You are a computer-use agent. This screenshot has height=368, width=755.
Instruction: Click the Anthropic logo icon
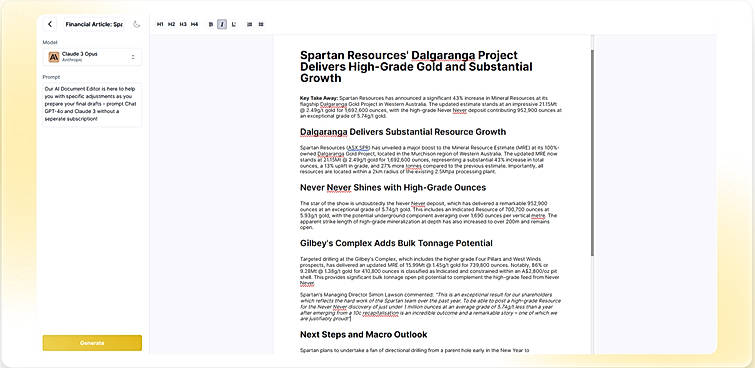pos(54,57)
